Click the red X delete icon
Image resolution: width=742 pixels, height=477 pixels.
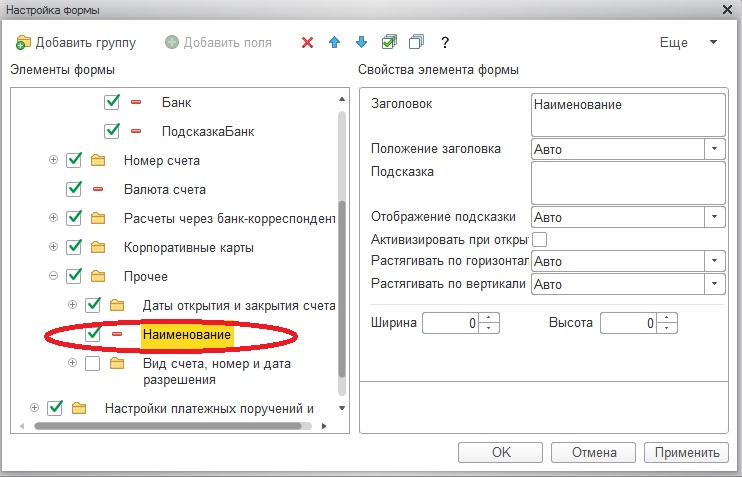(307, 43)
